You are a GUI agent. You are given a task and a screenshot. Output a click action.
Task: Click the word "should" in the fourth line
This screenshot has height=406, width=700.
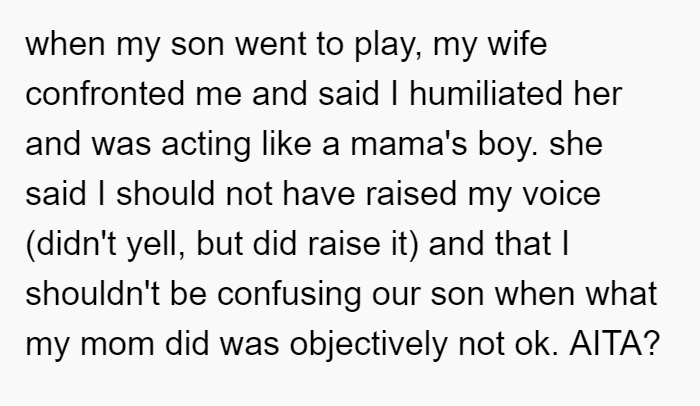(165, 193)
